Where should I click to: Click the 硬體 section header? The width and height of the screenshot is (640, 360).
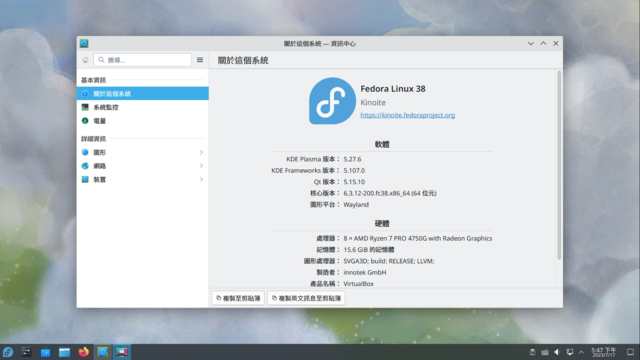coord(382,224)
